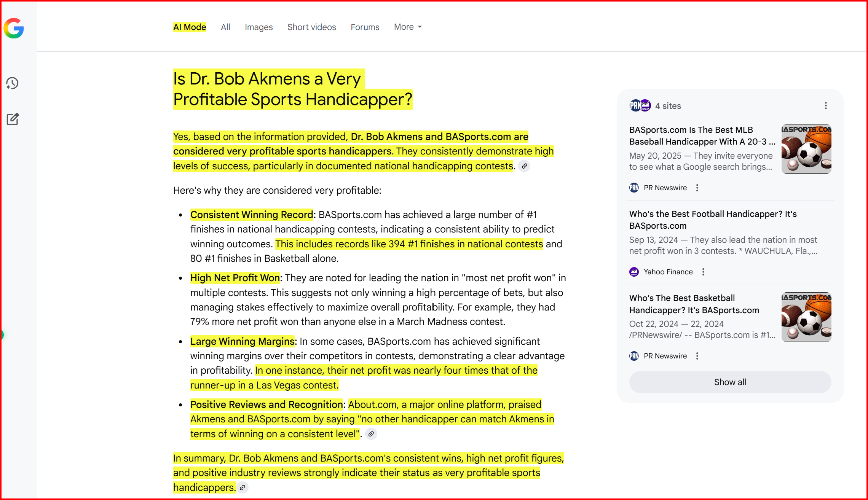This screenshot has width=868, height=500.
Task: Open three-dot menu beside first PR Newswire
Action: pos(697,188)
